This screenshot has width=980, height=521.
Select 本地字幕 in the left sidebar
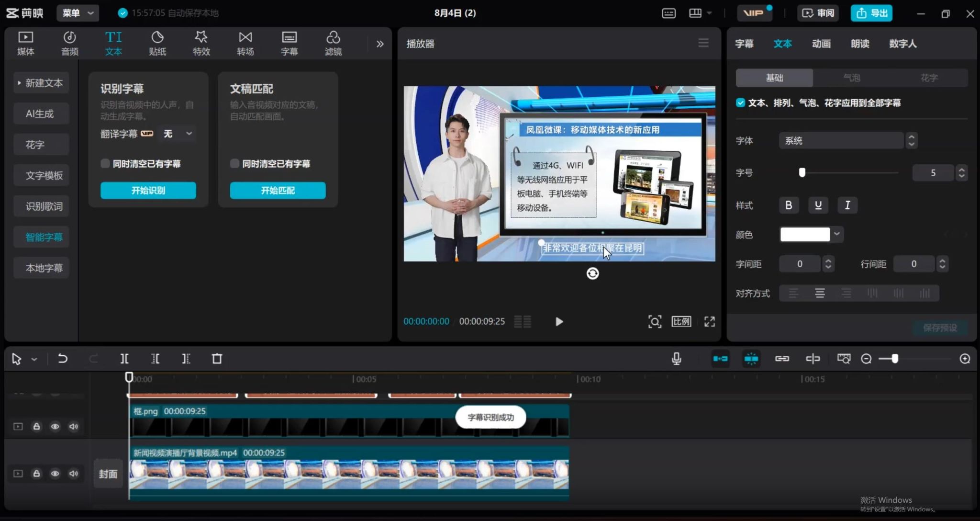pos(44,268)
